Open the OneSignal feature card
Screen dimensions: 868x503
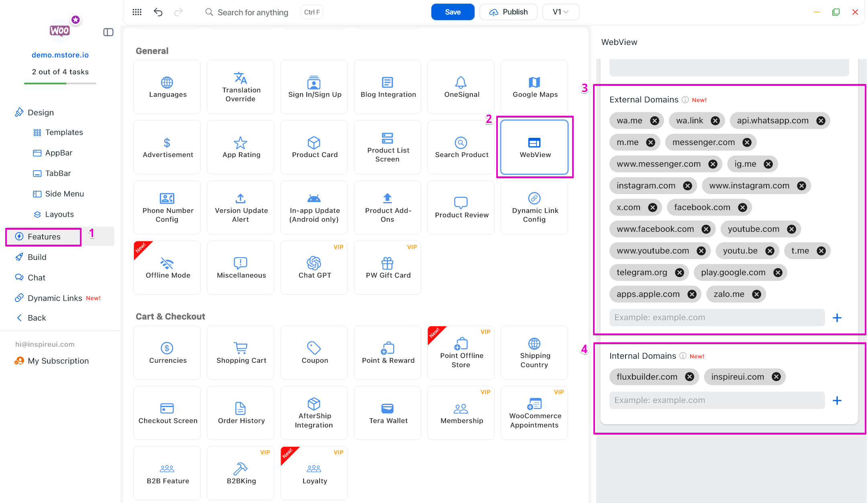pos(461,87)
